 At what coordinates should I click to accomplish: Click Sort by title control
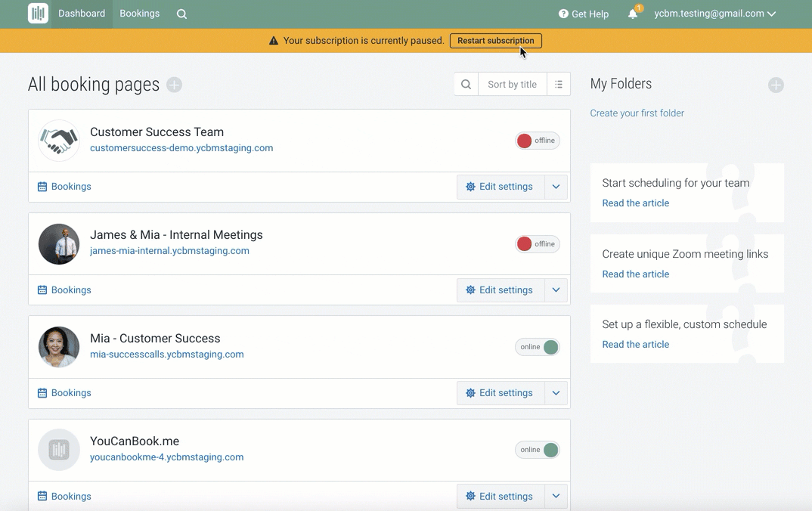pos(512,85)
